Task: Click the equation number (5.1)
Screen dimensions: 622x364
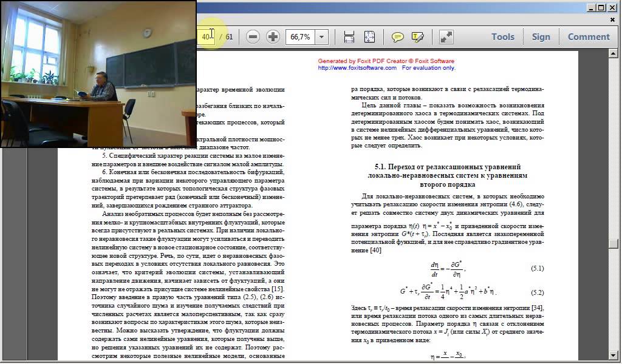Action: (537, 268)
